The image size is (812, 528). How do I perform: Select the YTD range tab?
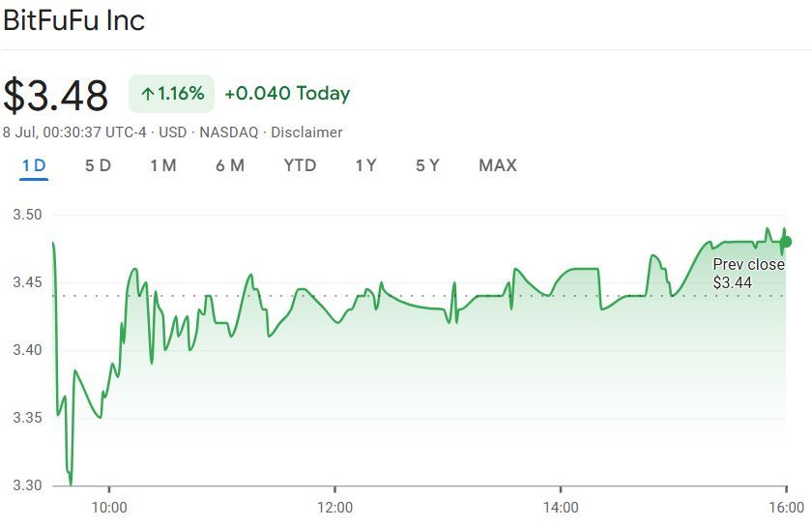(300, 165)
